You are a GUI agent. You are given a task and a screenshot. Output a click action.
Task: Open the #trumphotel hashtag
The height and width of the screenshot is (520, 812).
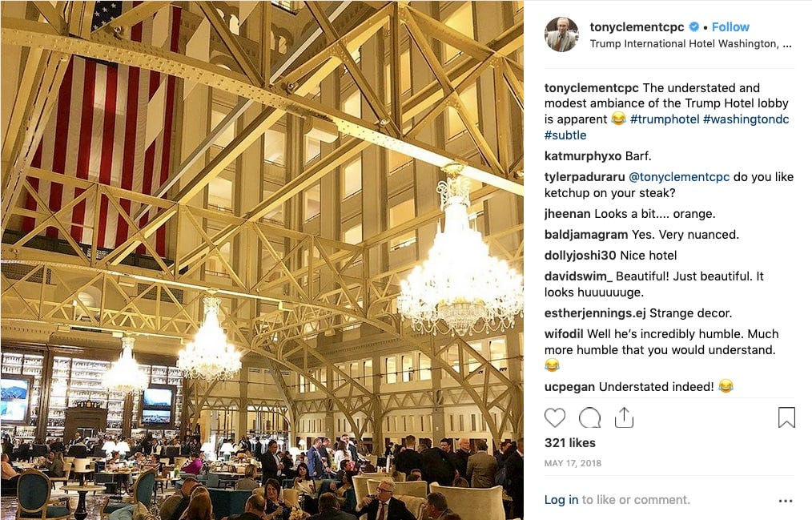(665, 119)
